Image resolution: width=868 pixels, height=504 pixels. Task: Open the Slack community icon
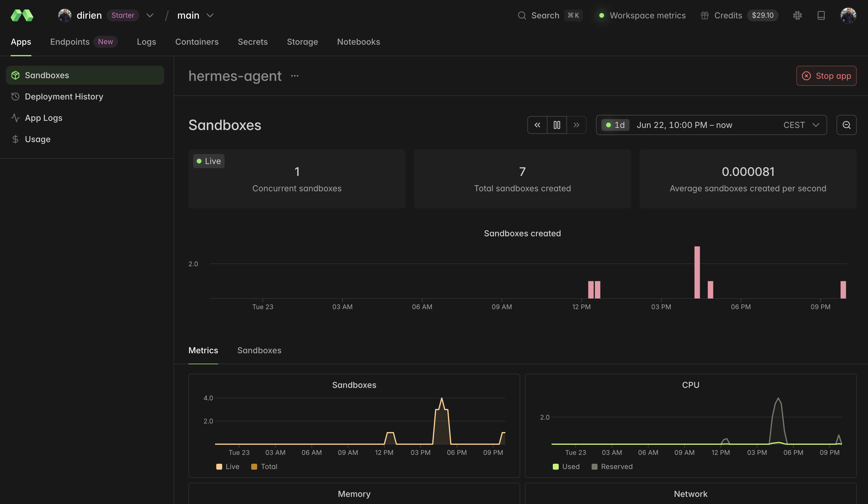(x=797, y=15)
